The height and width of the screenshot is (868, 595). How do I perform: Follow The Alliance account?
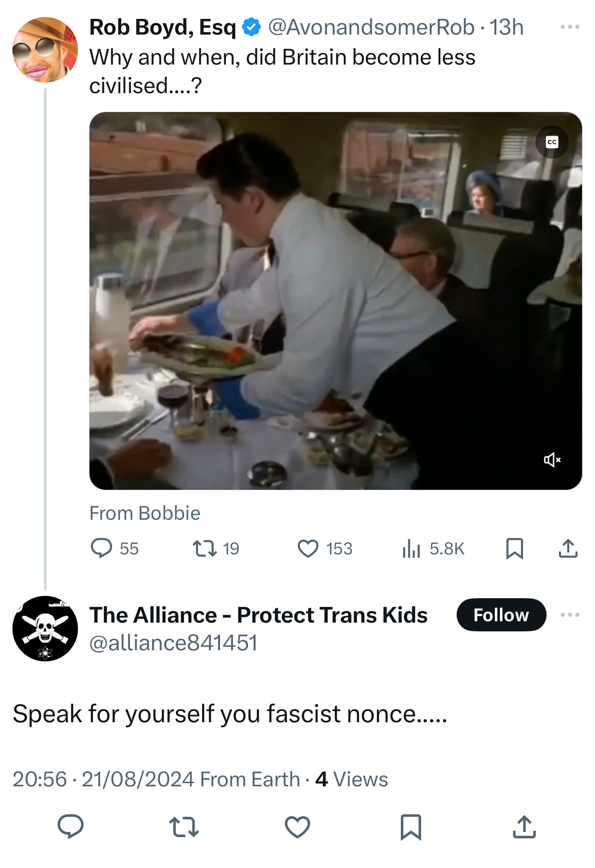coord(501,615)
